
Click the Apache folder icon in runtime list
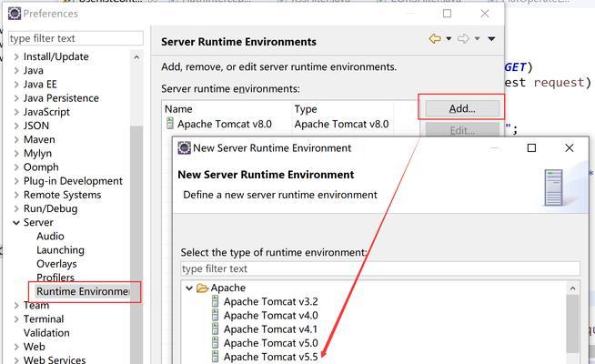pos(202,288)
